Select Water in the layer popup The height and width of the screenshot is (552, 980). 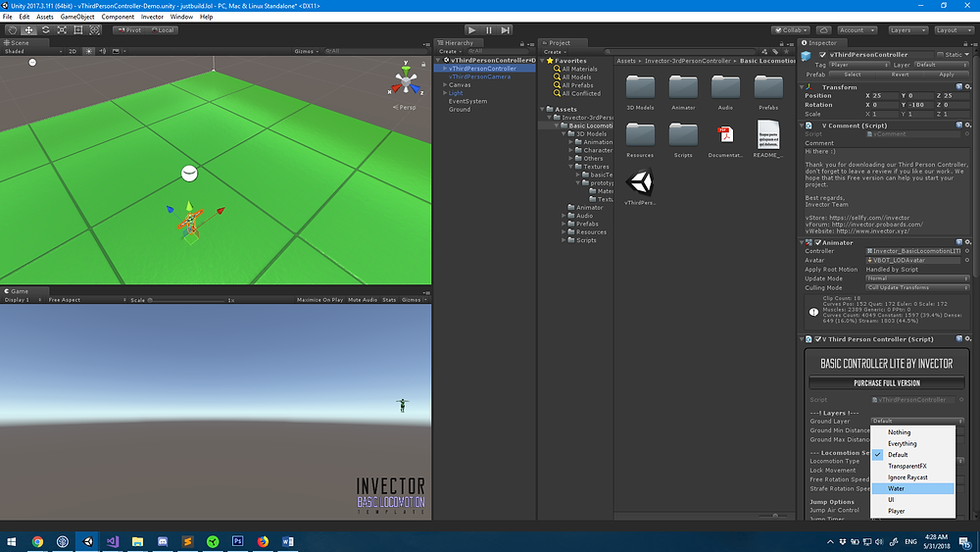[x=913, y=489]
